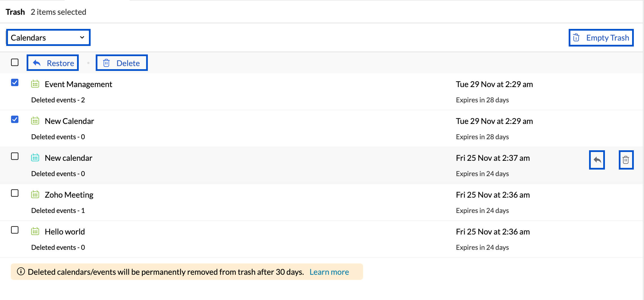This screenshot has width=644, height=300.
Task: Open the Learn more link
Action: (329, 272)
